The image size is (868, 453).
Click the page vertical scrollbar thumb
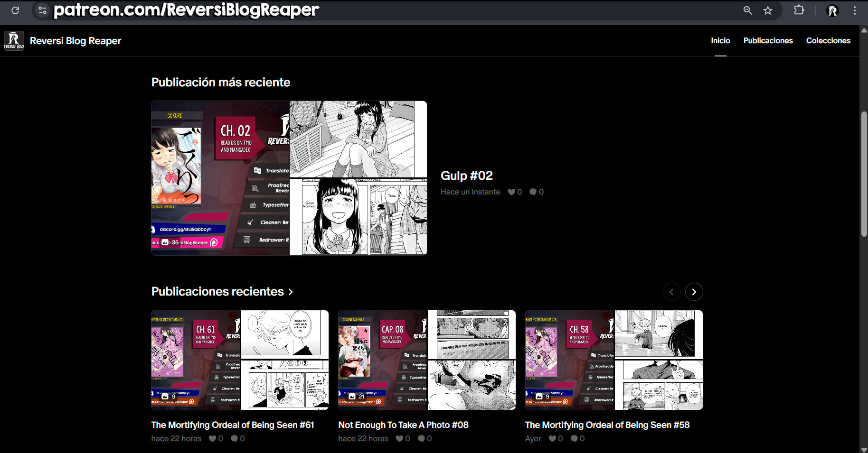tap(864, 174)
